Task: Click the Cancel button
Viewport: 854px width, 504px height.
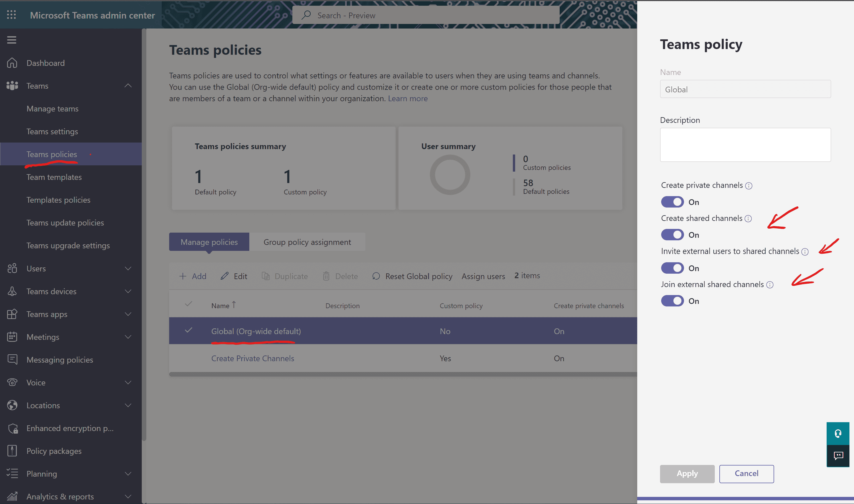Action: pyautogui.click(x=746, y=473)
